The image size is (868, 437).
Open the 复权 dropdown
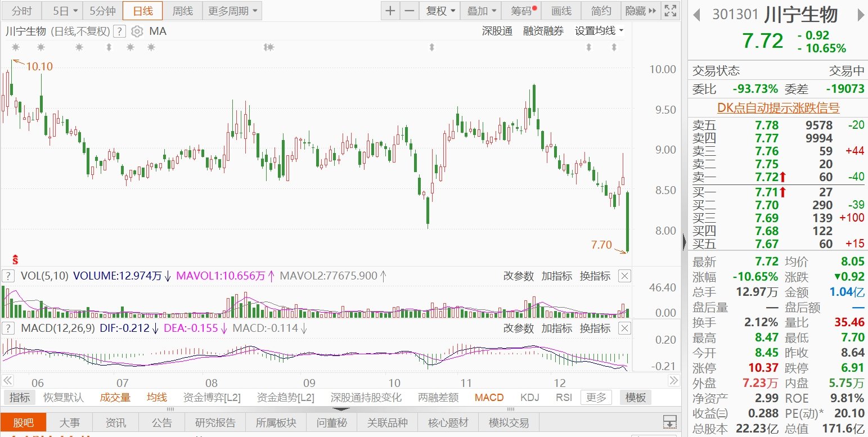click(x=440, y=11)
